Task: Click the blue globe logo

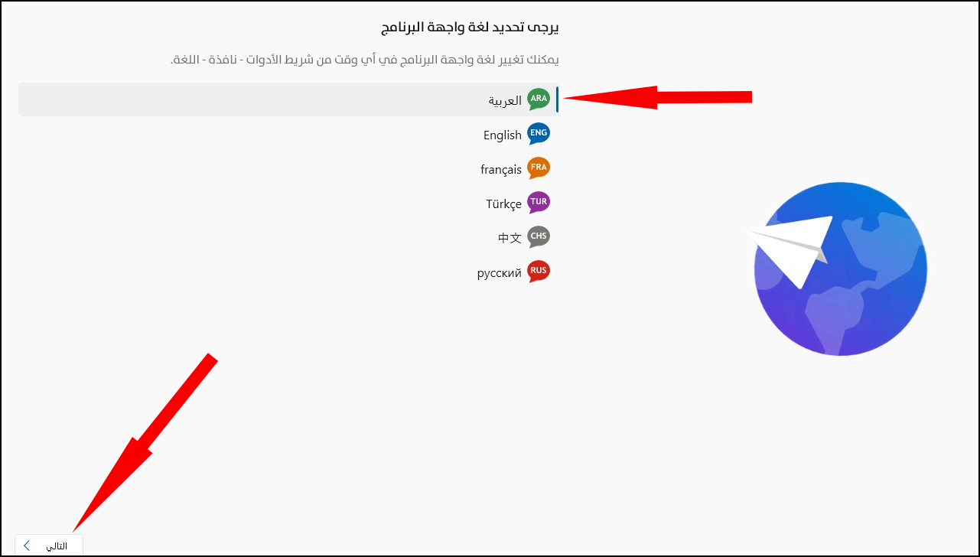Action: (840, 269)
